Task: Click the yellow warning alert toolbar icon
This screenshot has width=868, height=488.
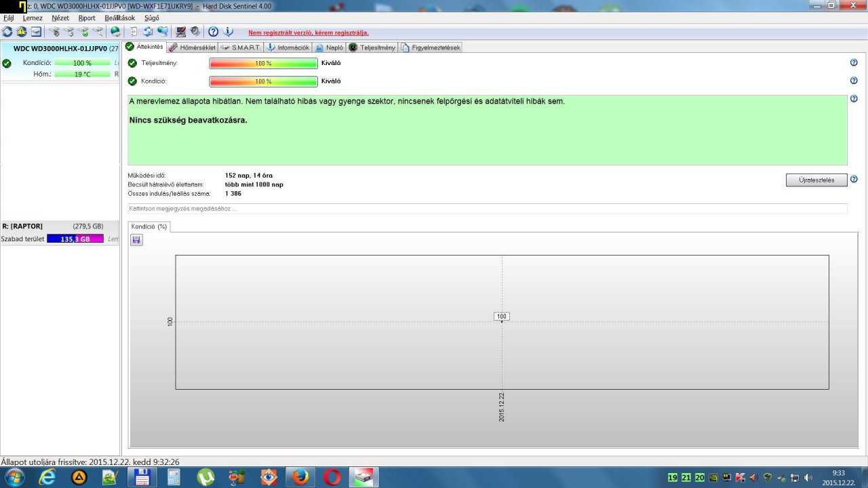Action: [22, 31]
